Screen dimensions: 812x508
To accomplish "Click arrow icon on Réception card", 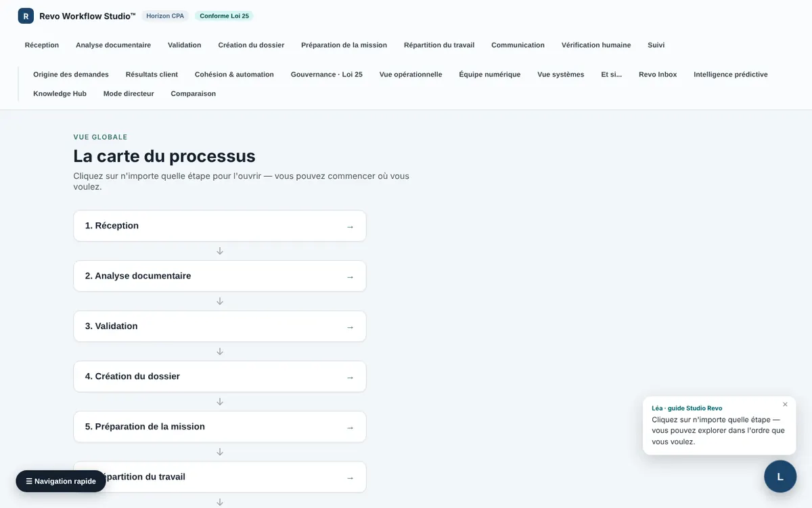I will (x=350, y=227).
